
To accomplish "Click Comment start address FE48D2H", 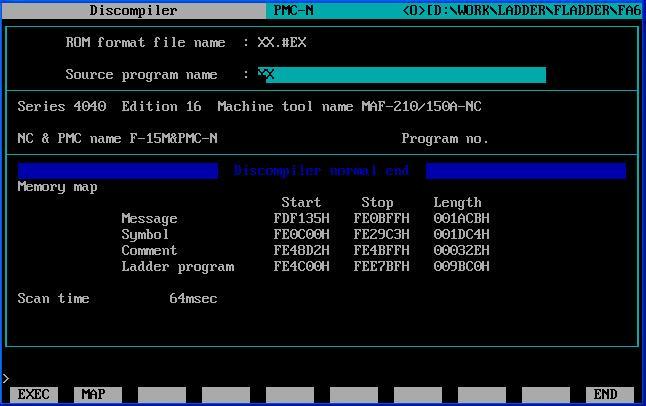I will 302,250.
